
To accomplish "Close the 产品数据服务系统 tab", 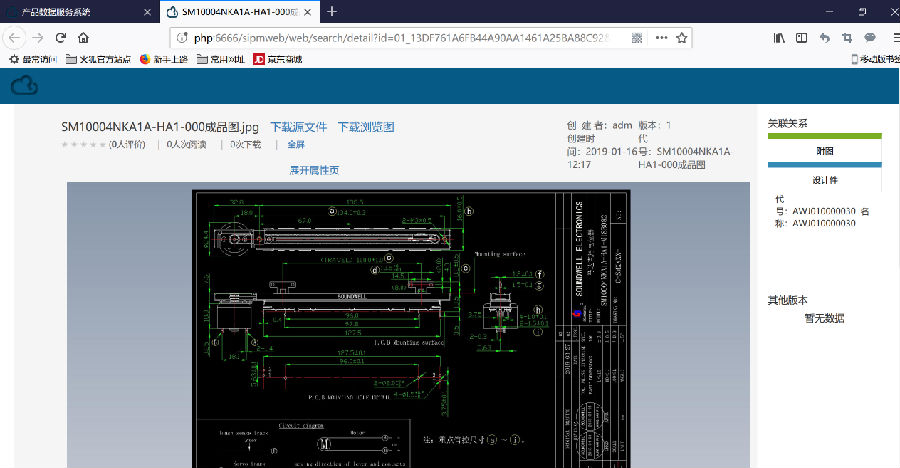I will (x=148, y=12).
